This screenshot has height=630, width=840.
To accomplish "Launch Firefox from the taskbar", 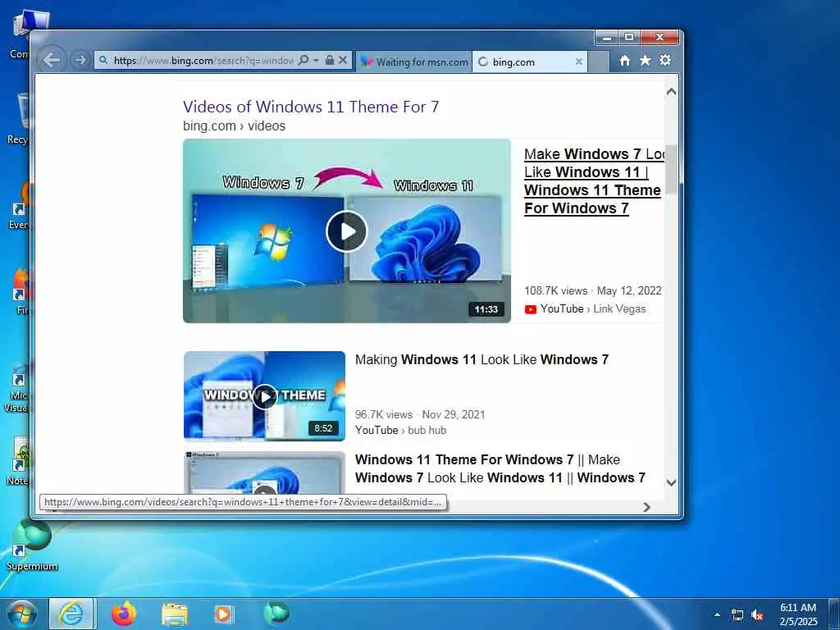I will 124,614.
